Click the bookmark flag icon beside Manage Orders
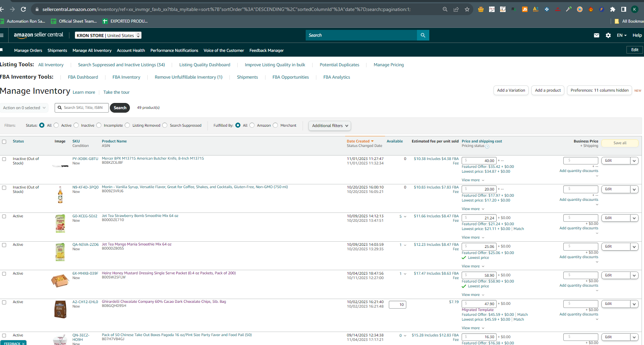 [1, 50]
